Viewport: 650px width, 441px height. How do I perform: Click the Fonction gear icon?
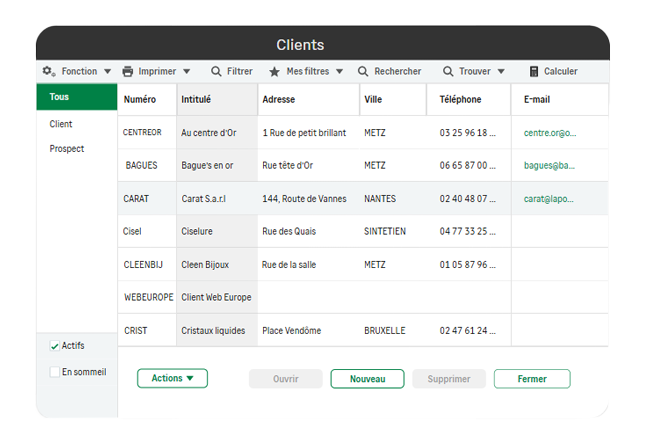[x=49, y=72]
